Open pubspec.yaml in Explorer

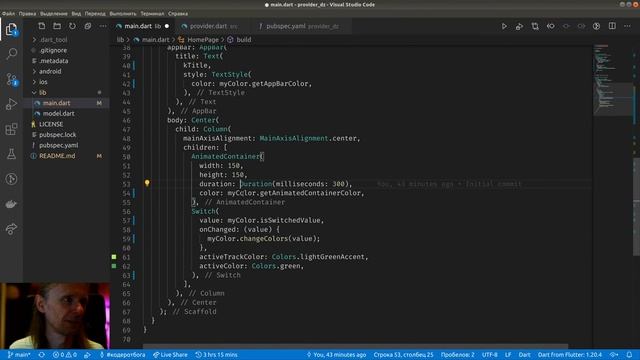58,145
